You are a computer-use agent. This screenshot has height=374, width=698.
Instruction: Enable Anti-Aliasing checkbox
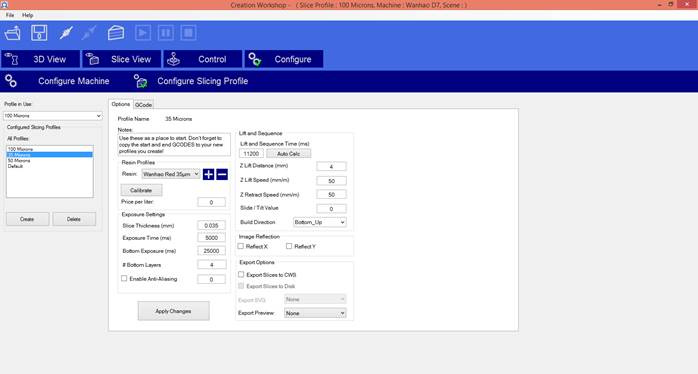point(124,278)
